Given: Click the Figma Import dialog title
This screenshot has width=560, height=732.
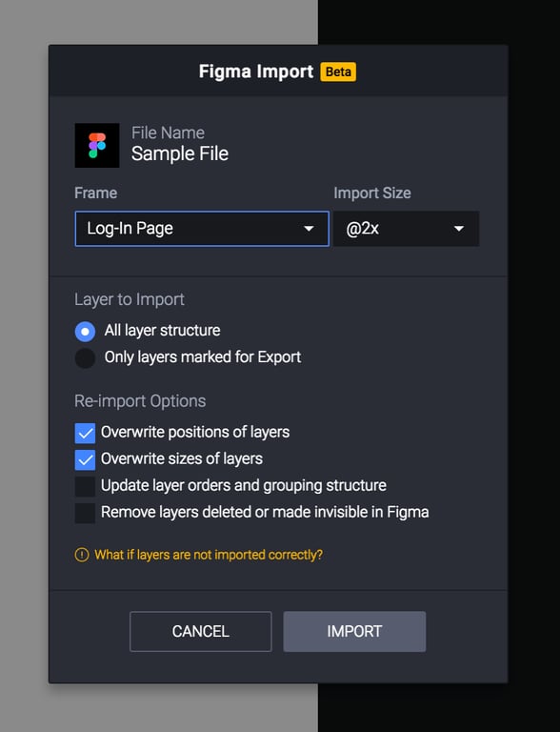Looking at the screenshot, I should pyautogui.click(x=256, y=71).
